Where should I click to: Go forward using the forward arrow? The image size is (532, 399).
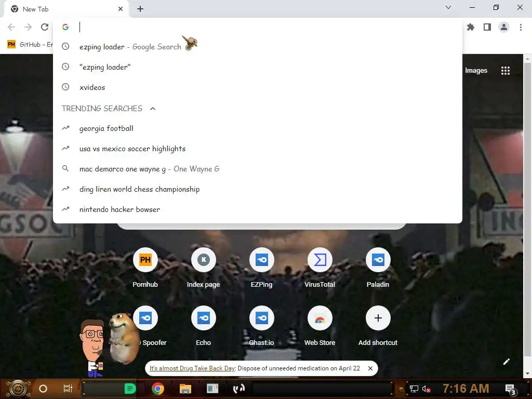tap(28, 27)
